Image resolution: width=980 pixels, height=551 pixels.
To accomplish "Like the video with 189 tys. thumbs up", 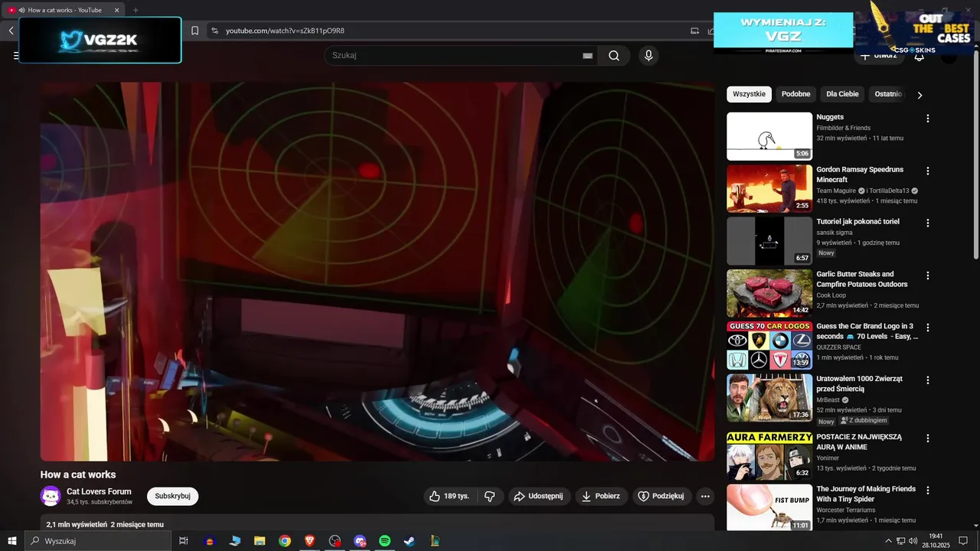I will pos(449,496).
